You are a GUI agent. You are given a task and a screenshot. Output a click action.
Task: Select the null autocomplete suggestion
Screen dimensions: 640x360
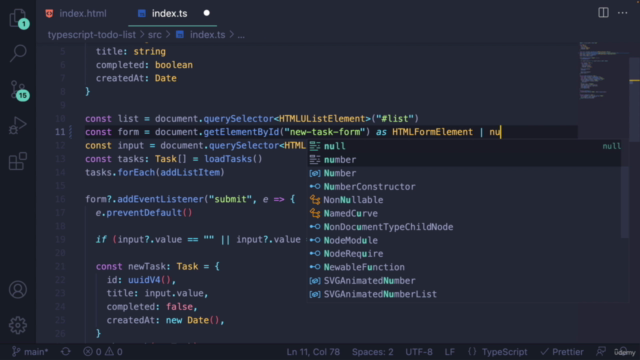[464, 146]
